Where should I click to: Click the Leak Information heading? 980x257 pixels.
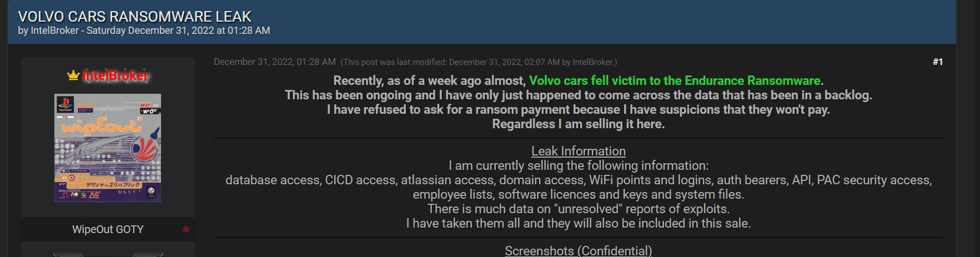click(x=578, y=151)
